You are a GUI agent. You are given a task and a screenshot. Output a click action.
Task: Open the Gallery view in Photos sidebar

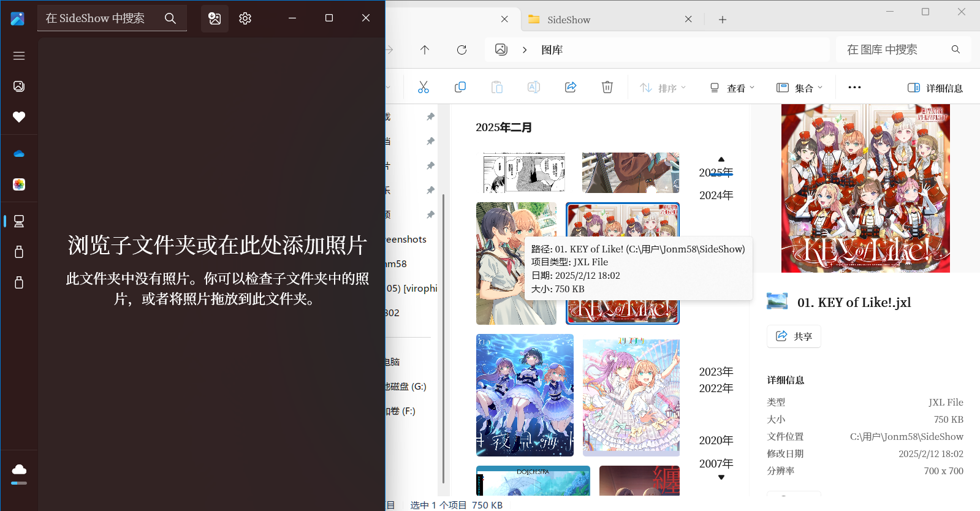click(x=19, y=86)
